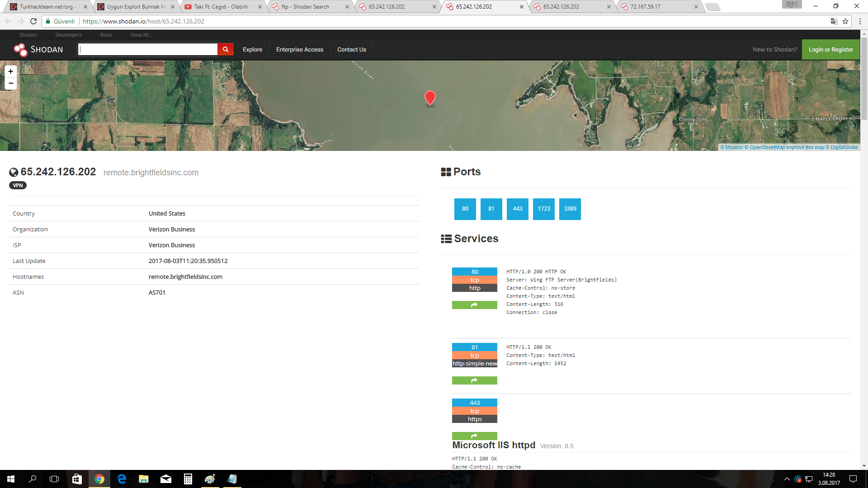Click the Last Update timestamp value
This screenshot has width=868, height=488.
point(188,261)
